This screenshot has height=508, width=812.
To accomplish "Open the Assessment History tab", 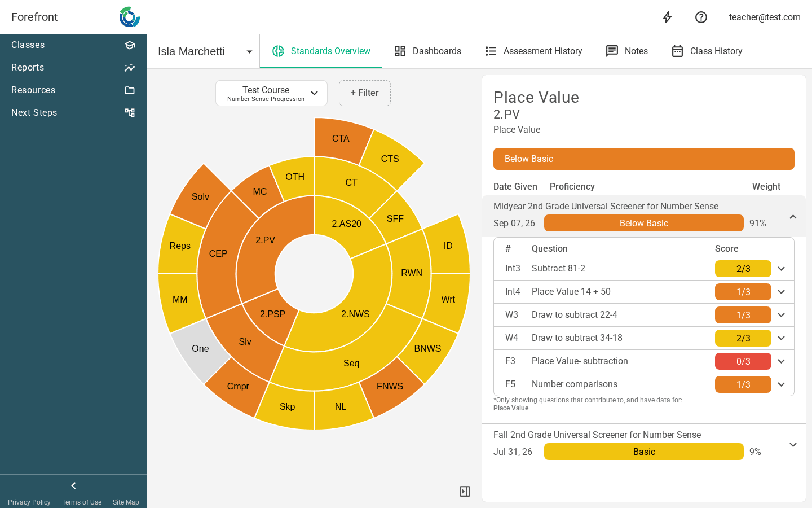I will (x=533, y=51).
